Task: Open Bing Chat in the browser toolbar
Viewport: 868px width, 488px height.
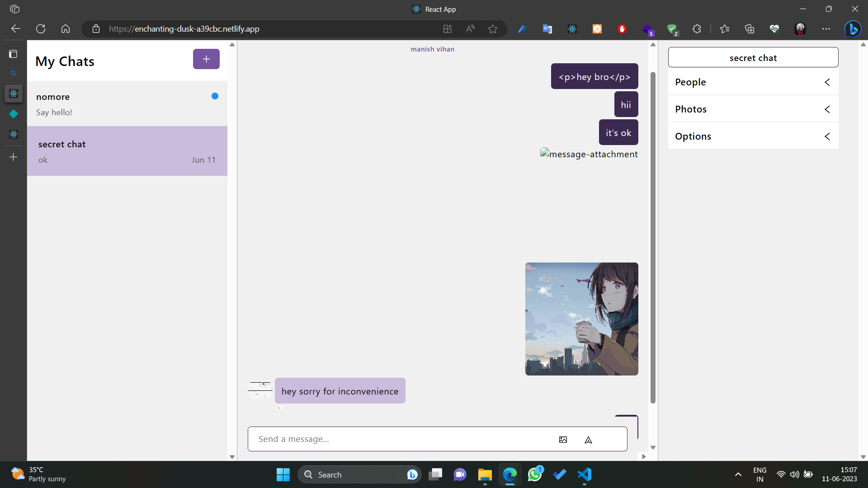Action: click(x=853, y=28)
